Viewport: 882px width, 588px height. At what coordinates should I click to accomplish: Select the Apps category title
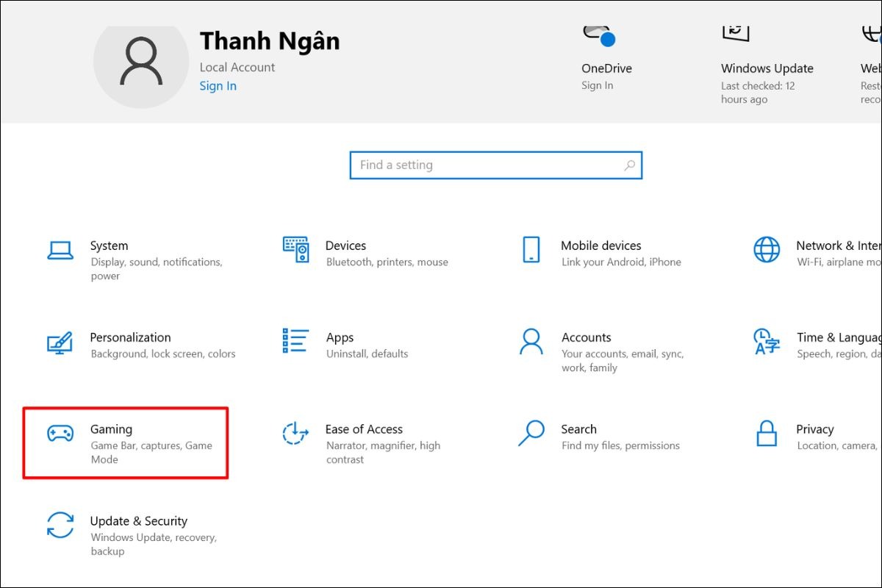pos(340,337)
